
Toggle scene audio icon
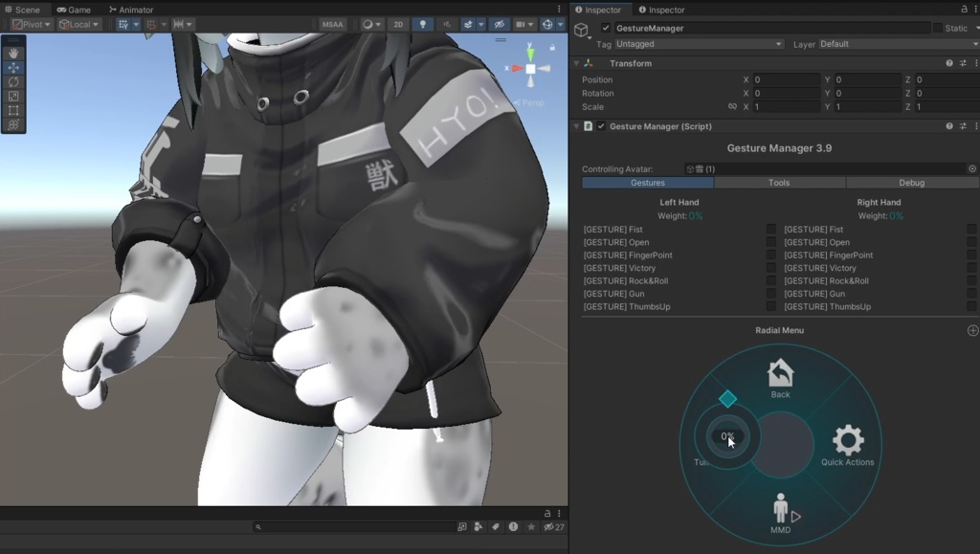[x=447, y=24]
